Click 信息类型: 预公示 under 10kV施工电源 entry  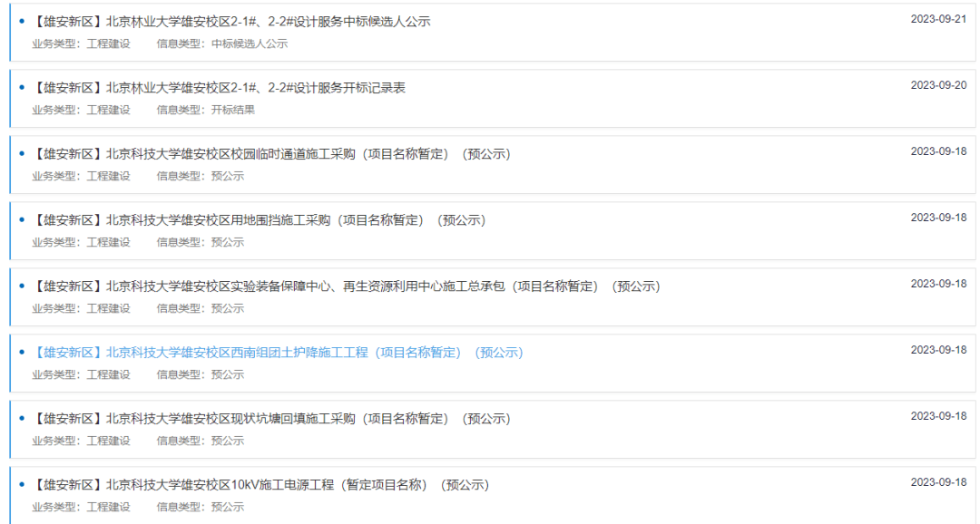[200, 507]
